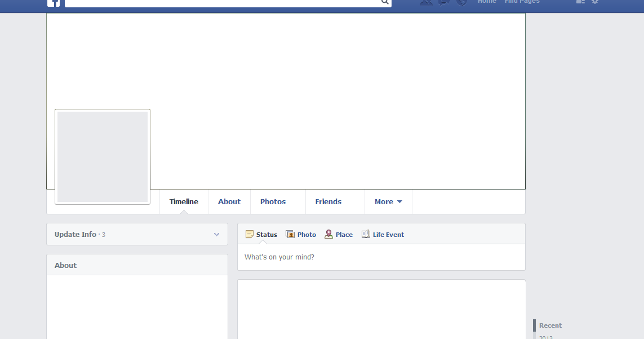
Task: Click the What's on your mind field
Action: click(338, 256)
